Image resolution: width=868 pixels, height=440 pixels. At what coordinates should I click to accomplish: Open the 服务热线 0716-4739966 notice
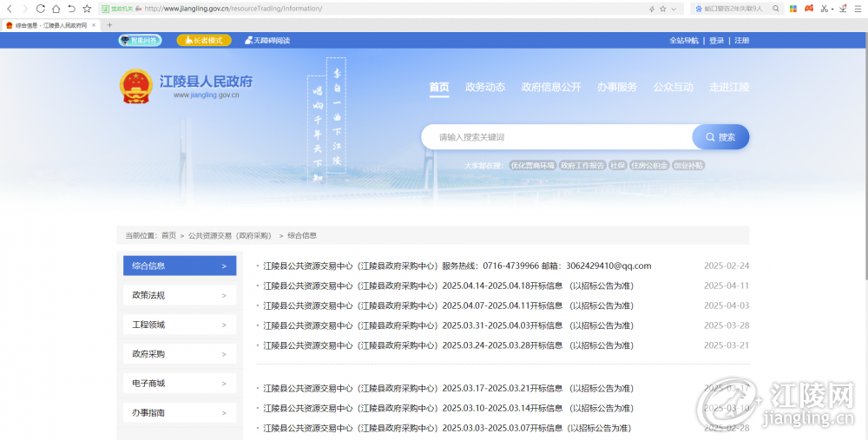(457, 266)
